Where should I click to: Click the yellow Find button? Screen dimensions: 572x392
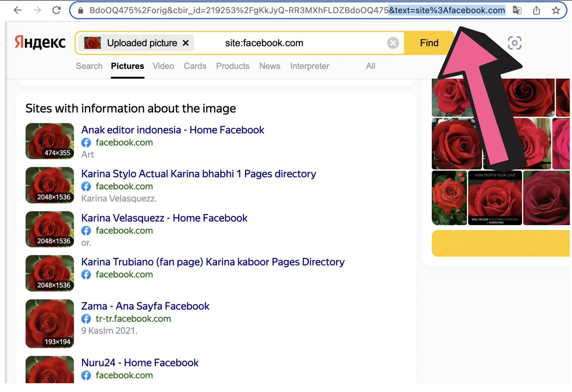[429, 43]
